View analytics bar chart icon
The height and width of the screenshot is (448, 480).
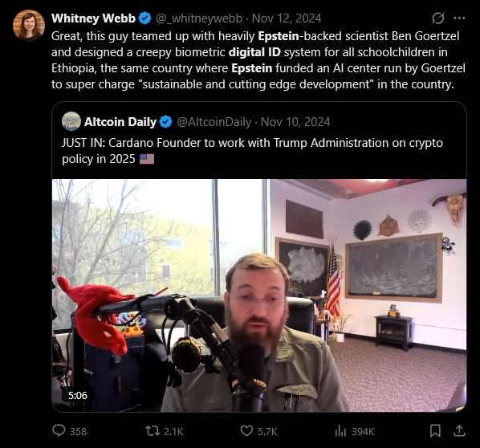[x=340, y=431]
